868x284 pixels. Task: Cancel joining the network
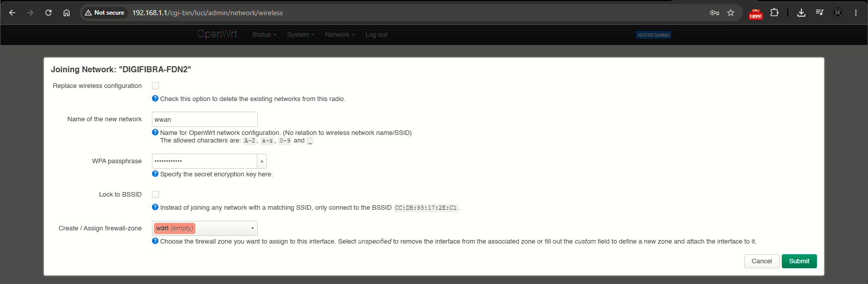tap(762, 261)
